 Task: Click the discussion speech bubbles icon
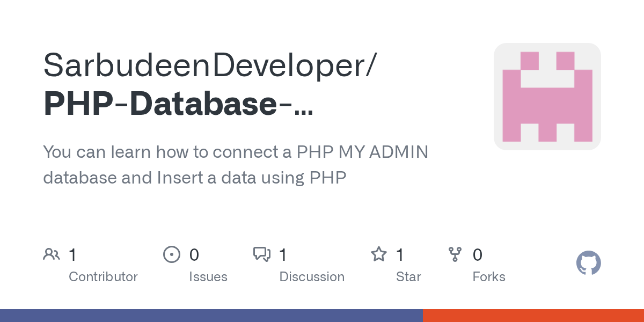click(x=262, y=254)
